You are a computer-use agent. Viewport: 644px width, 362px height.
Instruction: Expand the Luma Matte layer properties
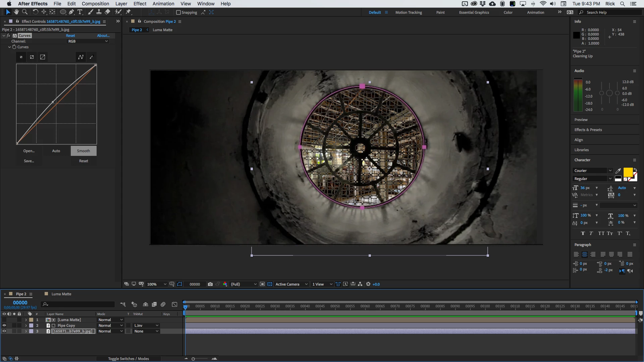(x=26, y=320)
